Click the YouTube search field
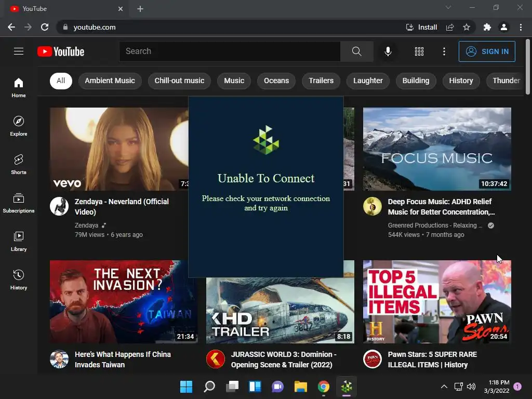Screen dimensions: 532x399 [x=230, y=51]
